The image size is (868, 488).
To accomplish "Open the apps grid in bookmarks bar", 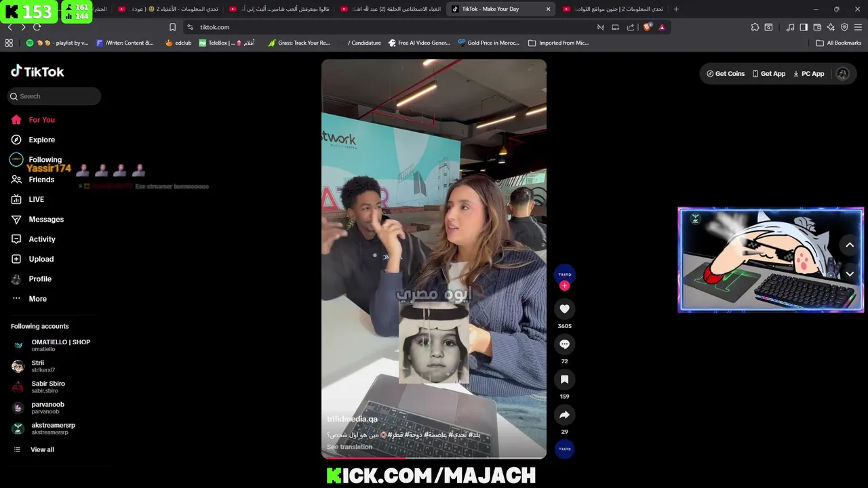I will tap(9, 43).
